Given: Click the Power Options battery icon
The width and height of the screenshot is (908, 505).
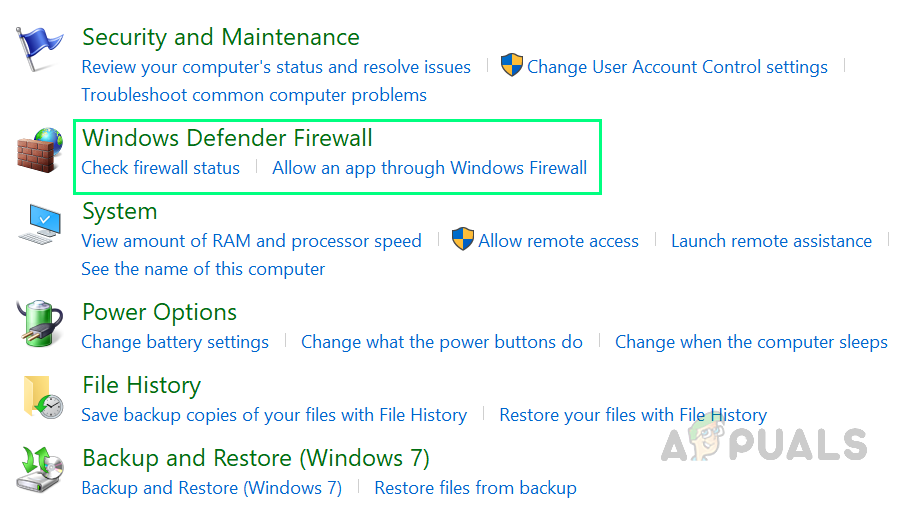Looking at the screenshot, I should [x=40, y=324].
